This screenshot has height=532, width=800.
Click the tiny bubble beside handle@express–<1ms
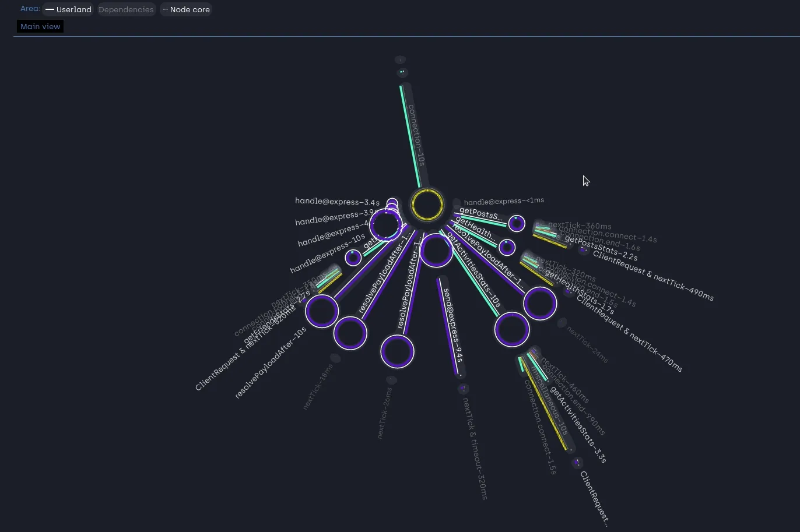pyautogui.click(x=457, y=203)
